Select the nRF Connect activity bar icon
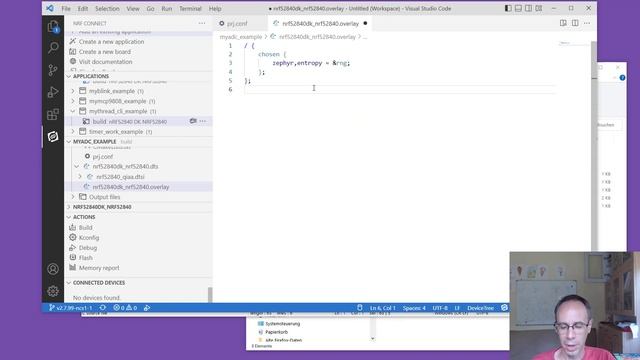 pyautogui.click(x=53, y=136)
